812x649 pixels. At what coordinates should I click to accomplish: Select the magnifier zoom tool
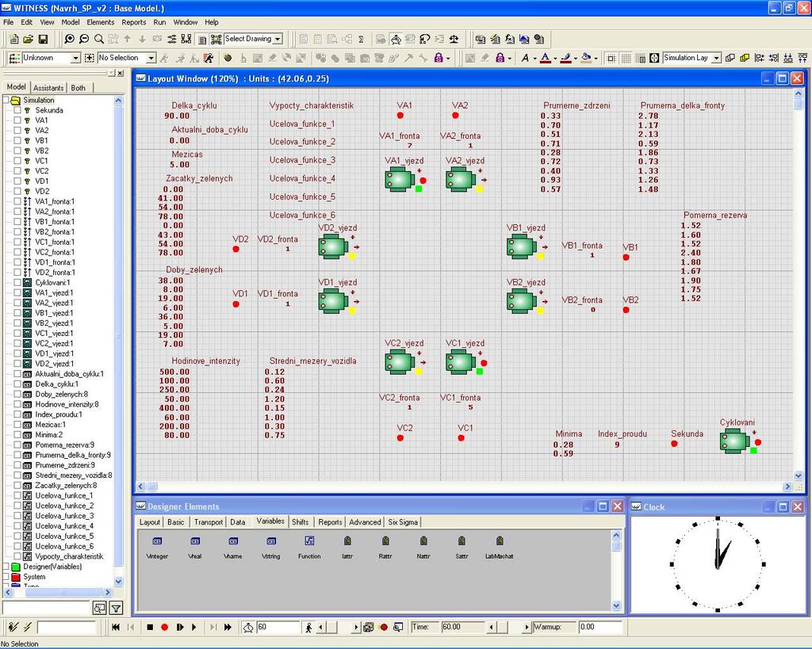[x=99, y=39]
